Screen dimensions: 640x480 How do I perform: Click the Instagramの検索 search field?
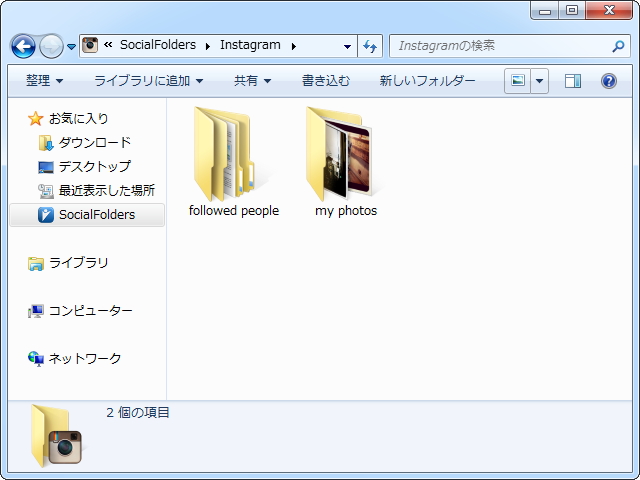[x=510, y=46]
